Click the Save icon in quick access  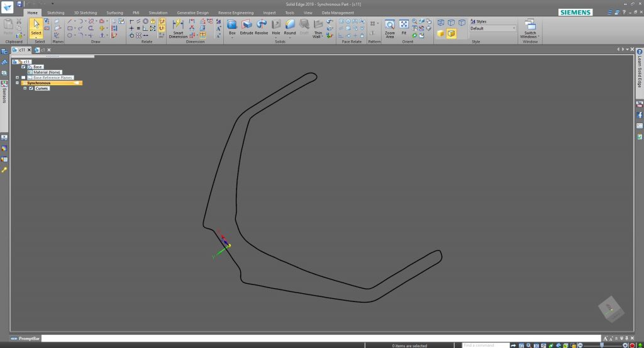[19, 4]
